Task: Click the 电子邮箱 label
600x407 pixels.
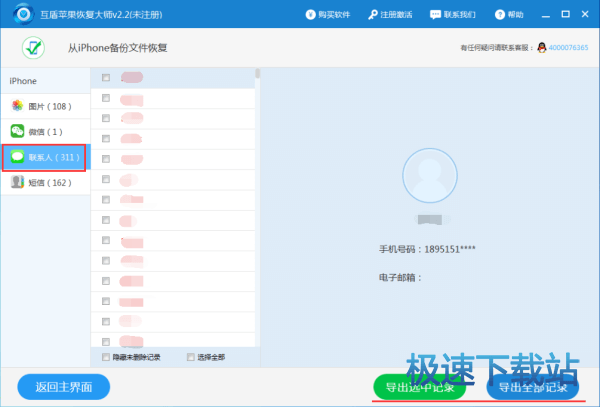Action: coord(400,277)
